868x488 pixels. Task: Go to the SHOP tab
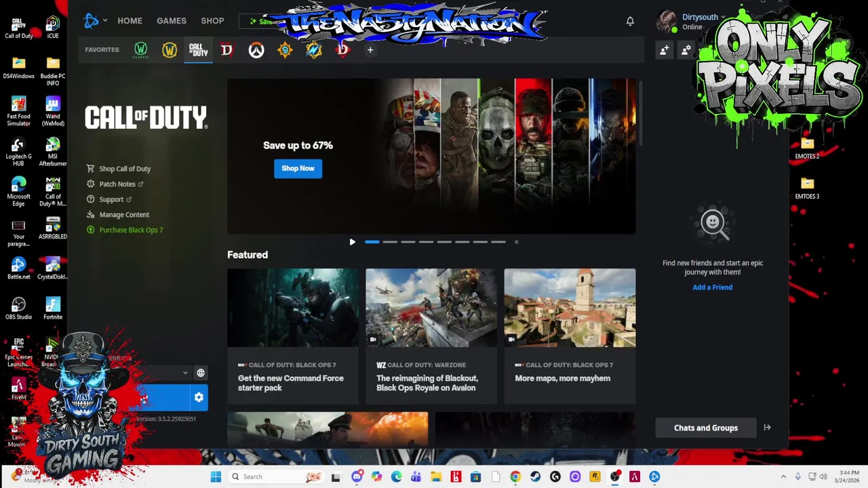pos(212,21)
